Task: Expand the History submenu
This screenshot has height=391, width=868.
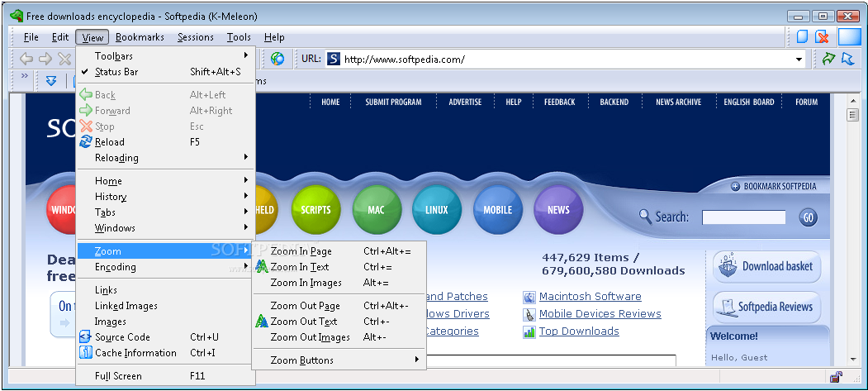Action: [x=165, y=197]
